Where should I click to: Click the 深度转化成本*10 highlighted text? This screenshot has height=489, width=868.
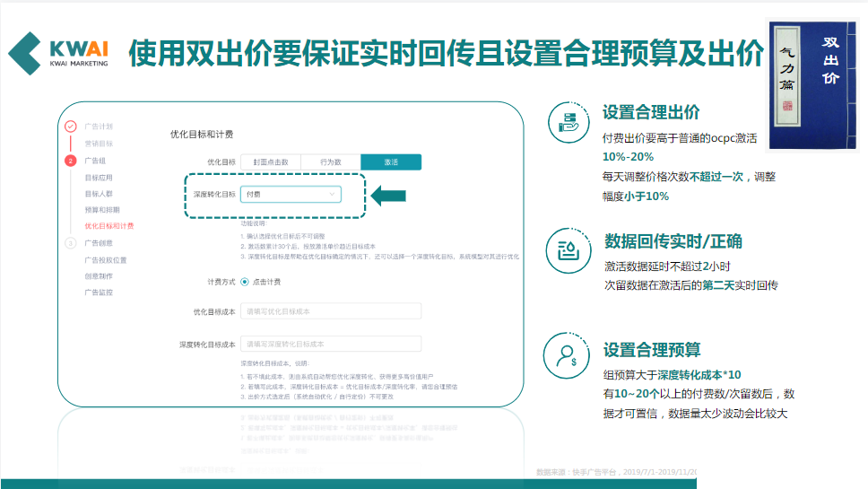(699, 375)
